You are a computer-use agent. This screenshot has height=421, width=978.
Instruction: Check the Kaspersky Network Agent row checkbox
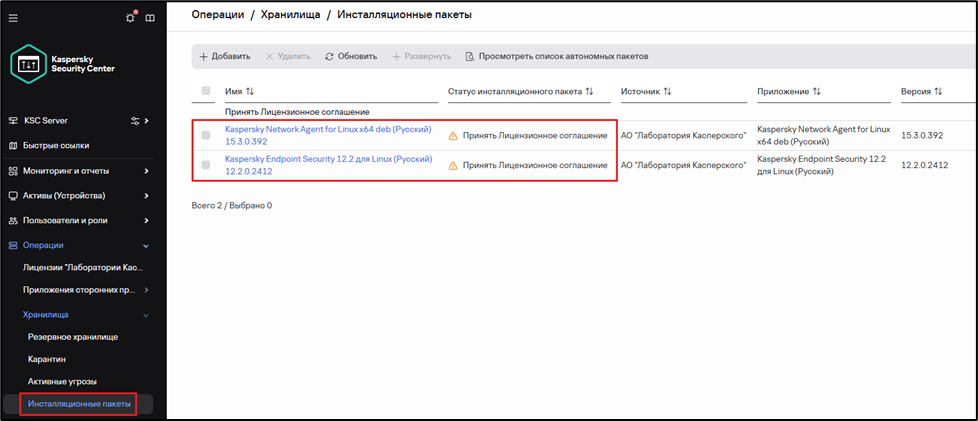pos(206,135)
